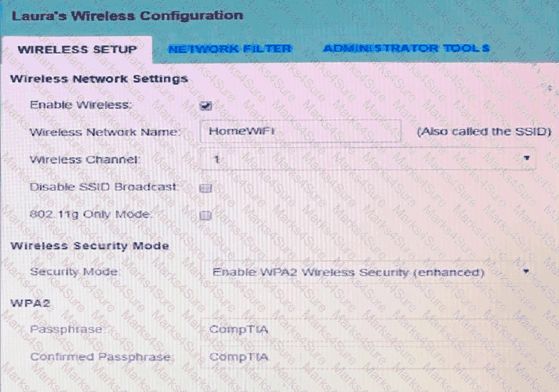Click the Wireless Network Name input field
This screenshot has height=392, width=559.
tap(300, 131)
